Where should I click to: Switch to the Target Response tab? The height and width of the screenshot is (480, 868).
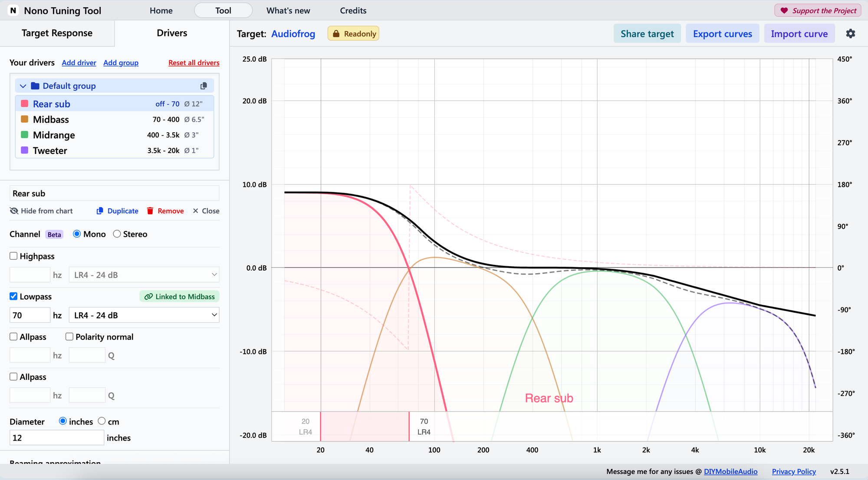57,33
